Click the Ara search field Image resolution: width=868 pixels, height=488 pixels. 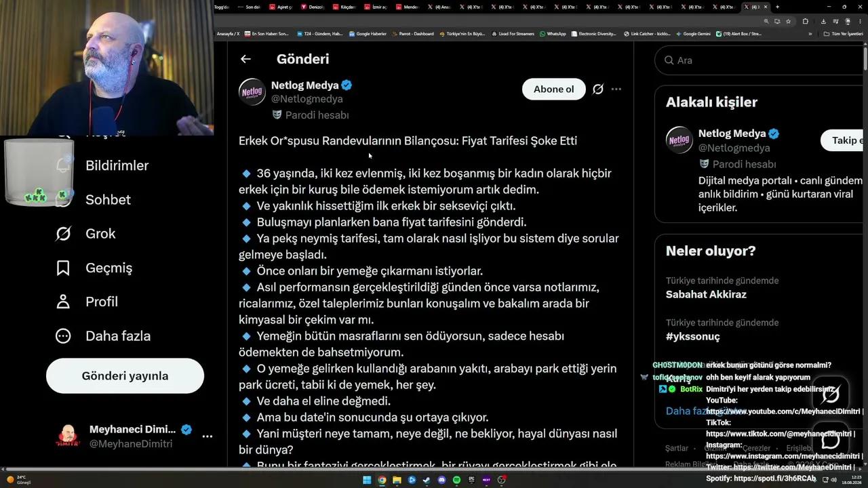pos(759,60)
